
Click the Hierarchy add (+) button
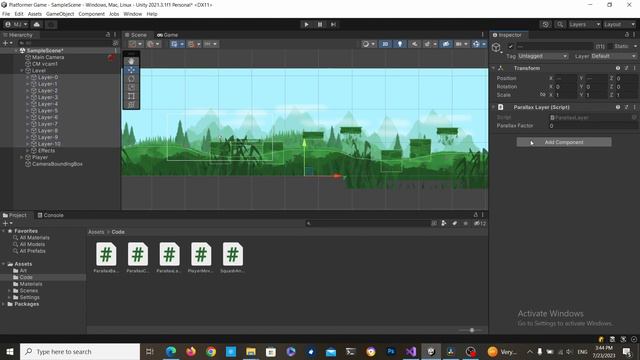[x=7, y=43]
